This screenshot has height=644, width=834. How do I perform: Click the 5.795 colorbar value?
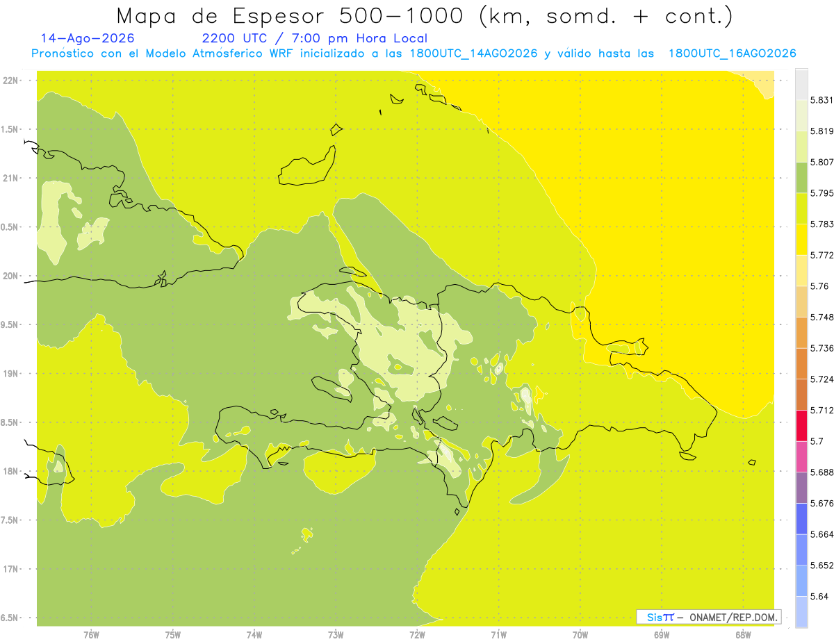click(x=822, y=193)
